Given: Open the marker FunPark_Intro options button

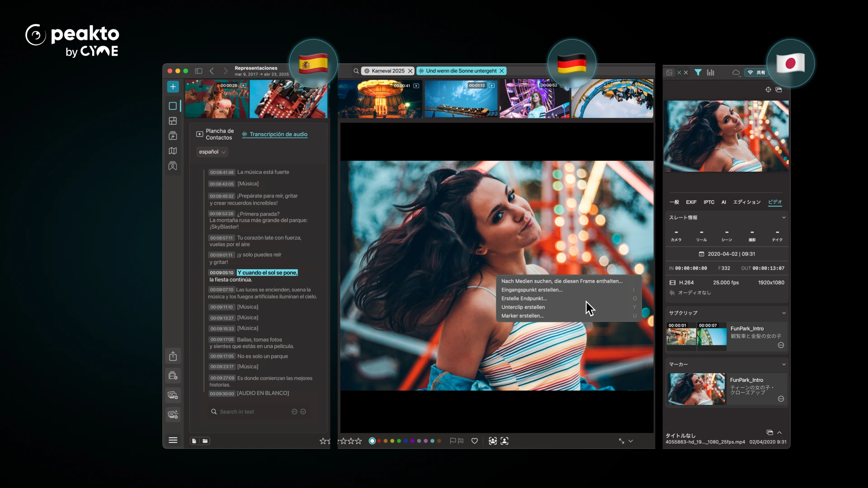Looking at the screenshot, I should coord(781,399).
